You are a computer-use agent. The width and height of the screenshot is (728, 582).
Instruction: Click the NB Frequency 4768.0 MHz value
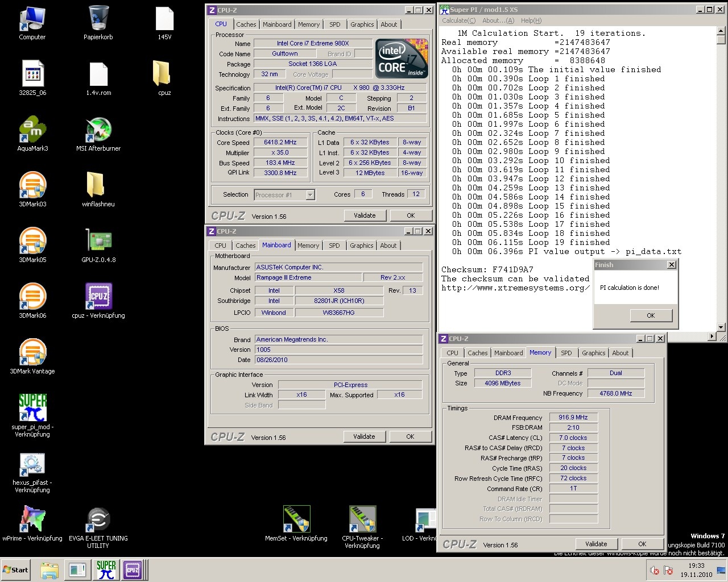coord(615,393)
